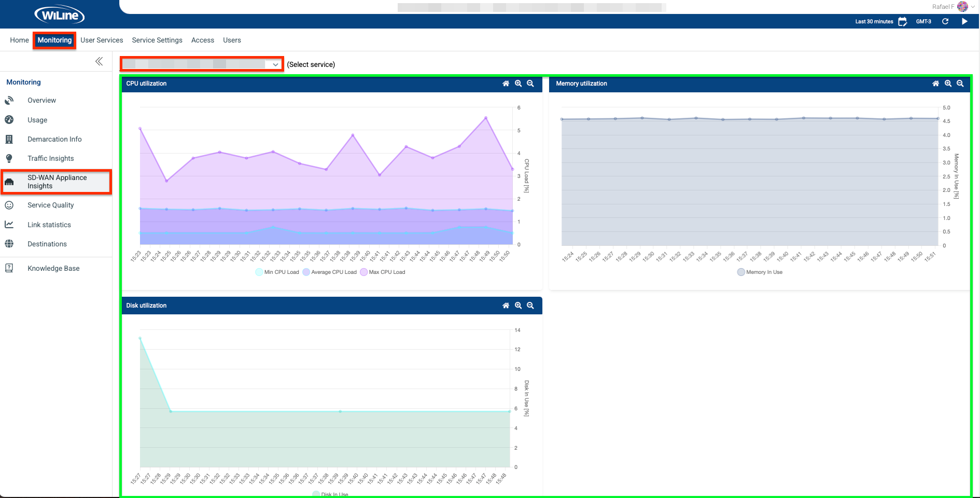Navigate to Link statistics
980x498 pixels.
tap(49, 225)
